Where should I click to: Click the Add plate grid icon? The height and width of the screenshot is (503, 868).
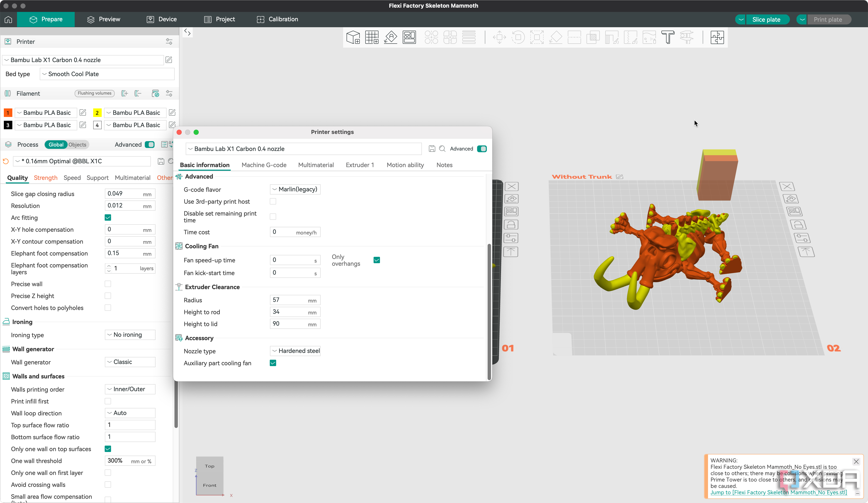coord(372,37)
